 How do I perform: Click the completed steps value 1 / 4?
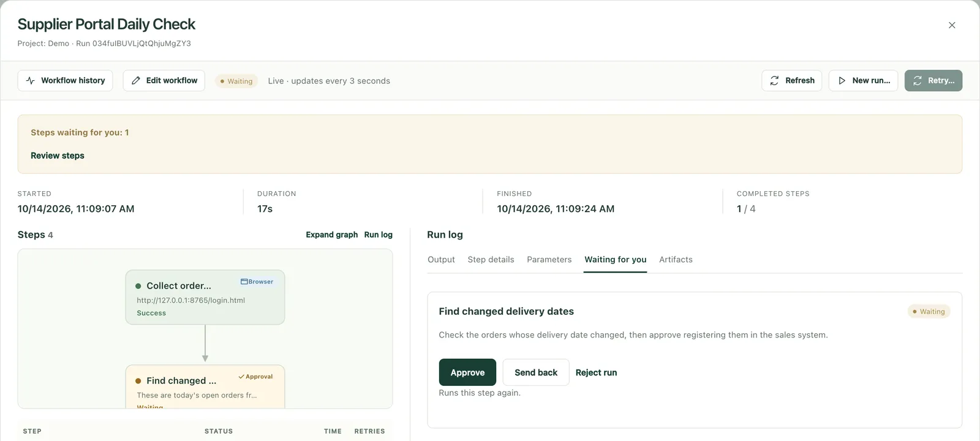[746, 209]
